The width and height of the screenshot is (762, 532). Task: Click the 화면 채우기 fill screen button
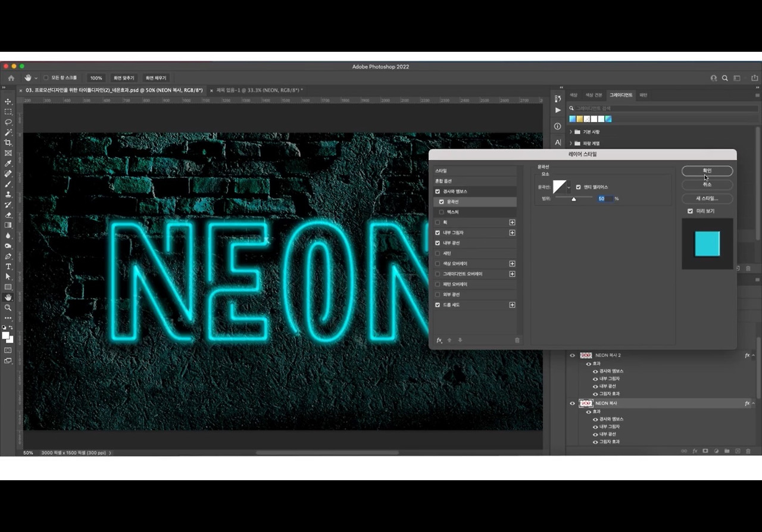coord(156,78)
